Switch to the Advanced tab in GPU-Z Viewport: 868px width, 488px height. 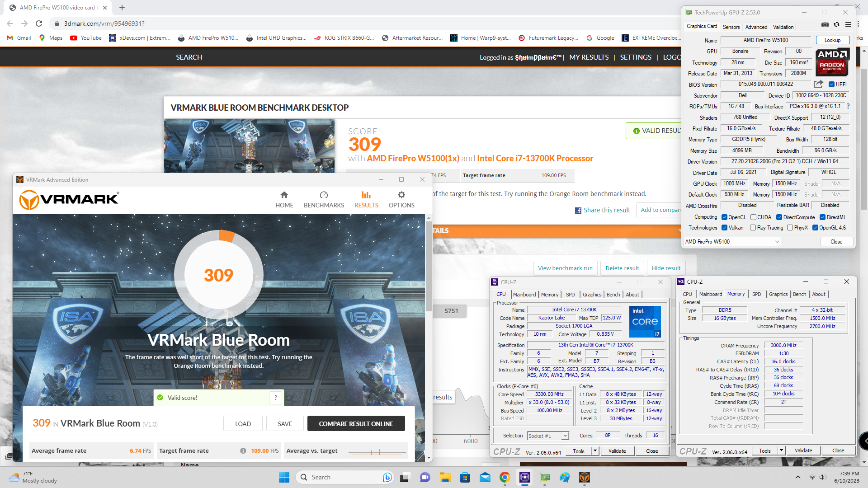click(756, 27)
